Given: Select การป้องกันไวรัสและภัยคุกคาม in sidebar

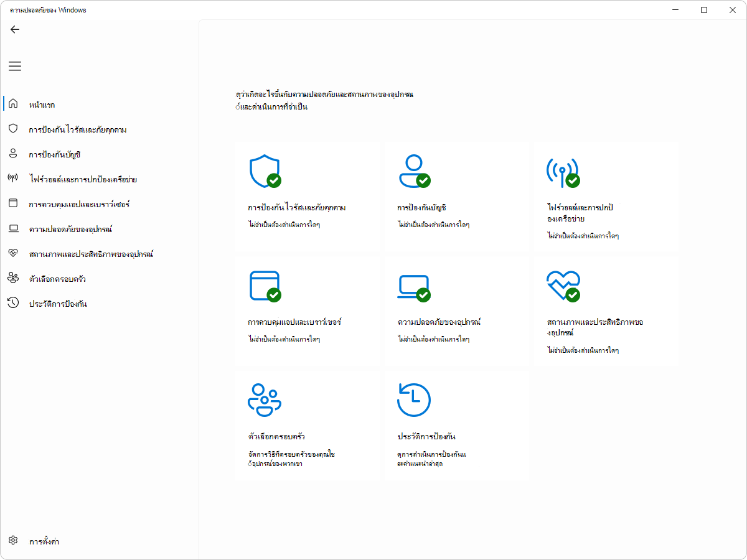Looking at the screenshot, I should coord(78,129).
